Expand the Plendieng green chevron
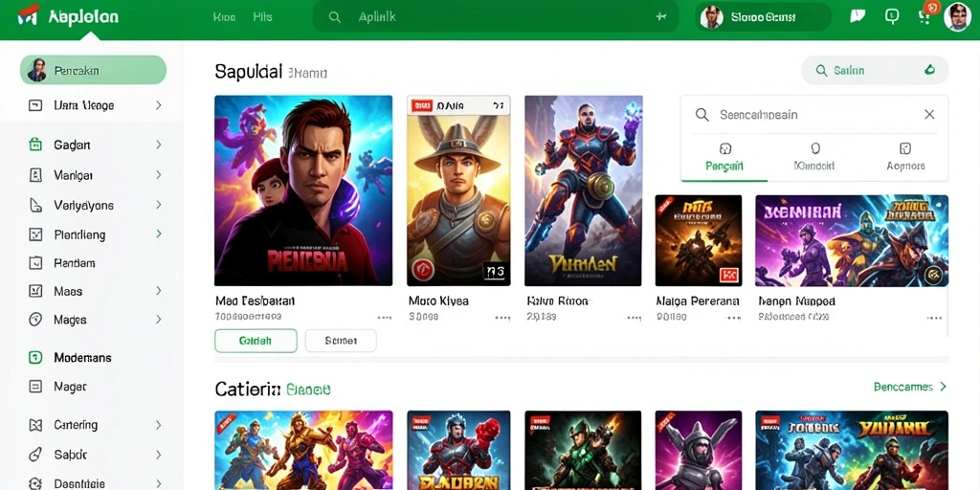The image size is (980, 490). (159, 234)
